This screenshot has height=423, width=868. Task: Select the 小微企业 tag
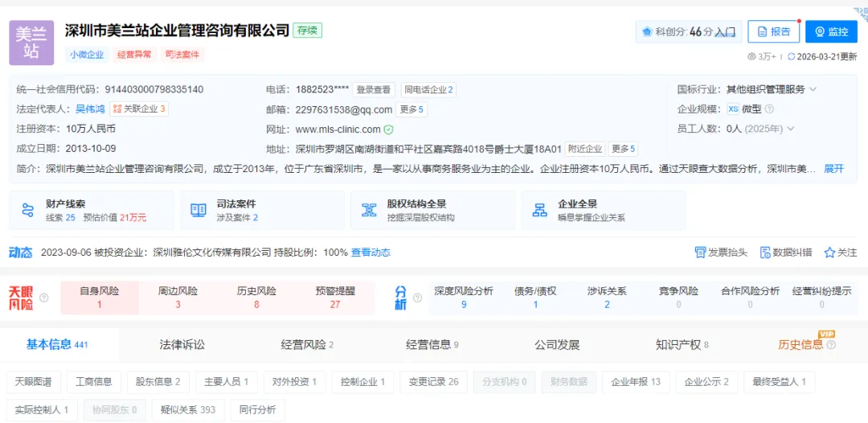(x=86, y=55)
